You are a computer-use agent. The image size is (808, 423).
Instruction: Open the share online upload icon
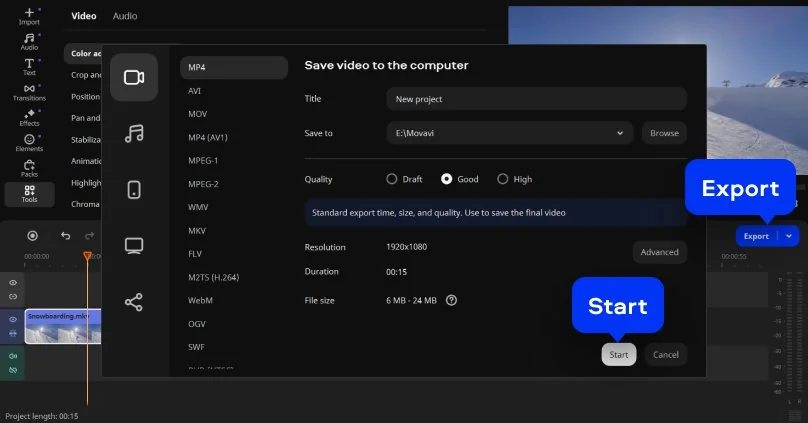(x=134, y=302)
